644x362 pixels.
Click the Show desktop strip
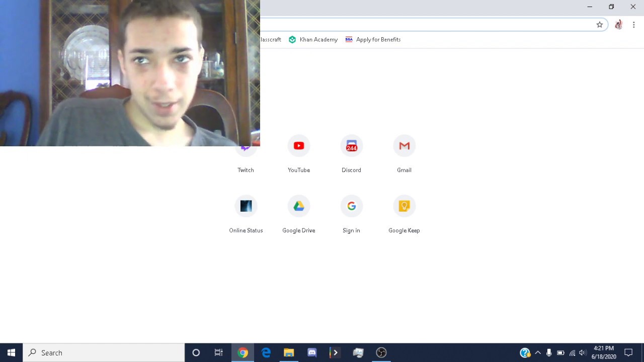(x=642, y=352)
